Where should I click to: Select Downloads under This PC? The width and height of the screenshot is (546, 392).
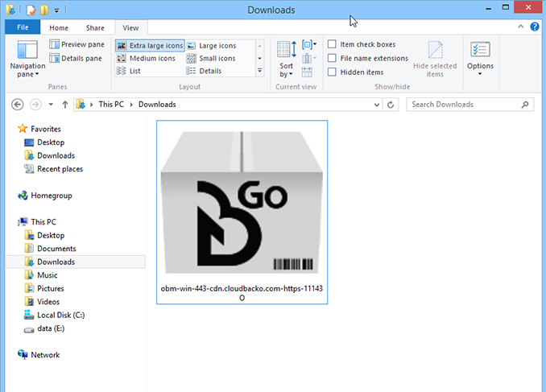76,262
